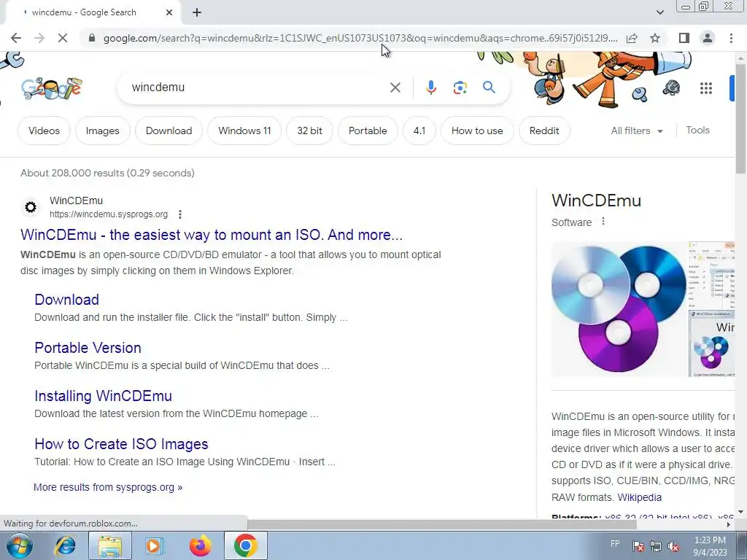The height and width of the screenshot is (560, 747).
Task: Select the Windows 11 filter chip
Action: click(244, 131)
